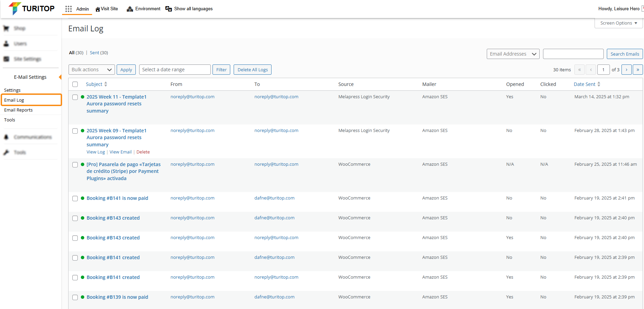Image resolution: width=644 pixels, height=309 pixels.
Task: Tick the select-all checkbox in header
Action: [x=75, y=84]
